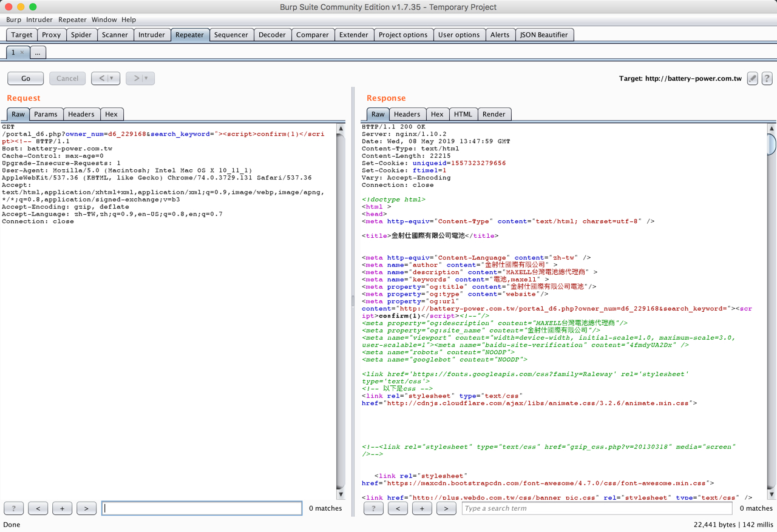Open the history back dropdown button
The height and width of the screenshot is (532, 777).
[x=106, y=78]
